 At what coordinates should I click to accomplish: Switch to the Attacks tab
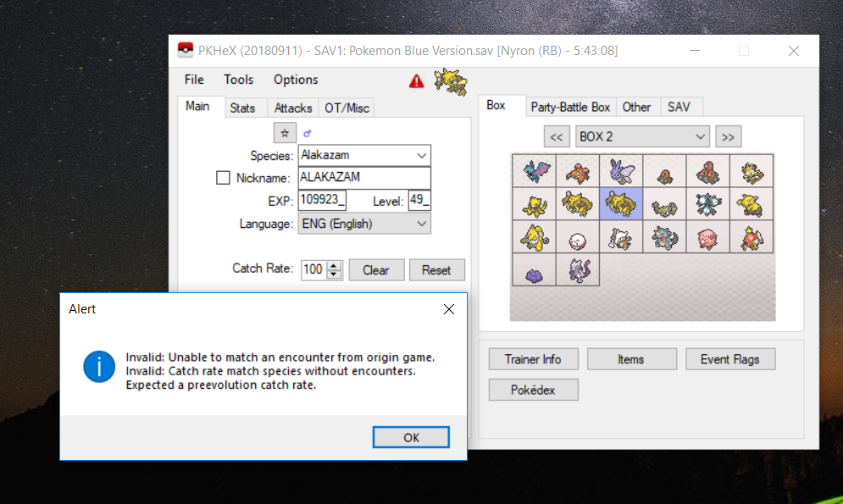point(292,108)
